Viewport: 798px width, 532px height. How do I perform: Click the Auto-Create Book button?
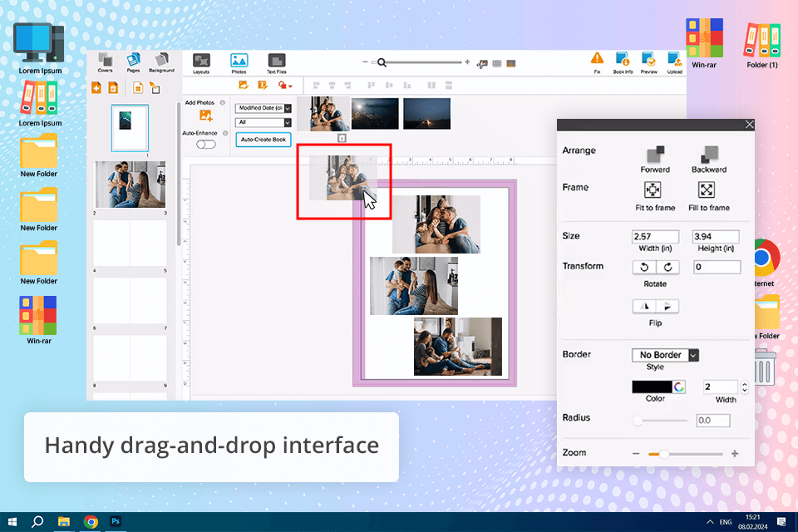(x=264, y=140)
